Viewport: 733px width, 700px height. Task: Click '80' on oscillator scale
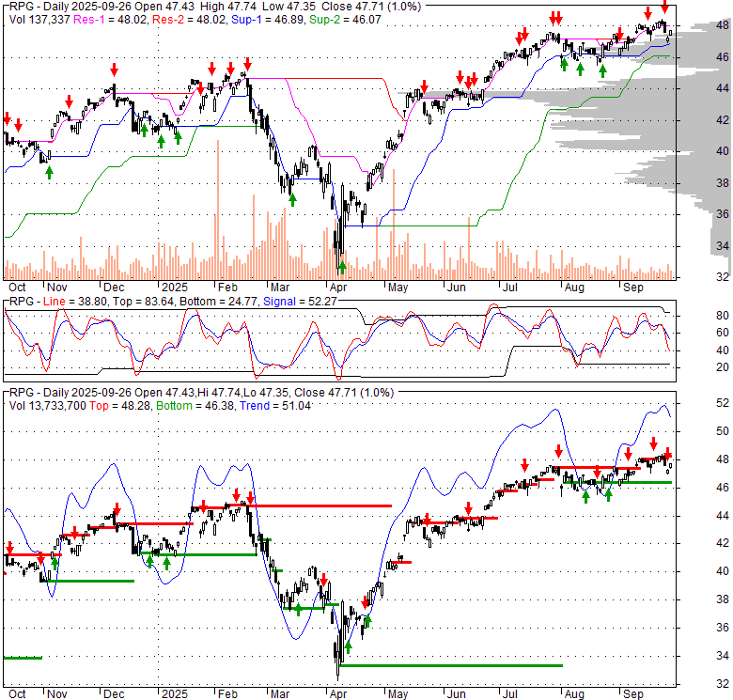tap(723, 316)
